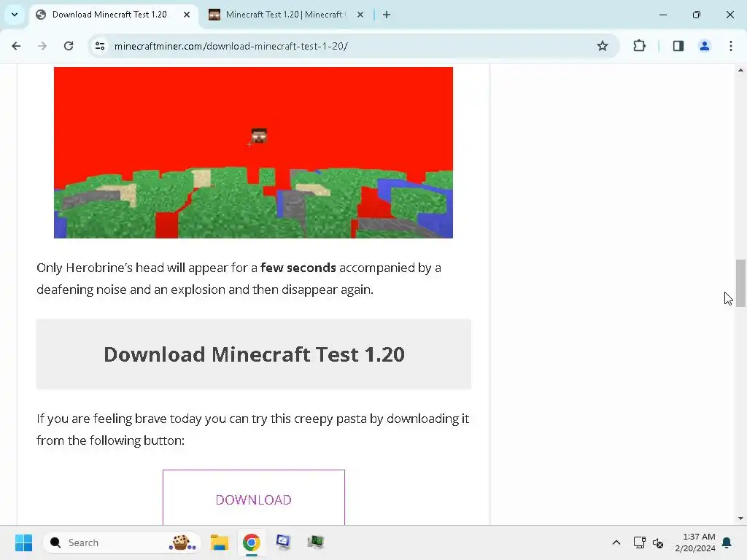Close the second Minecraft Test 1.20 tab

360,15
